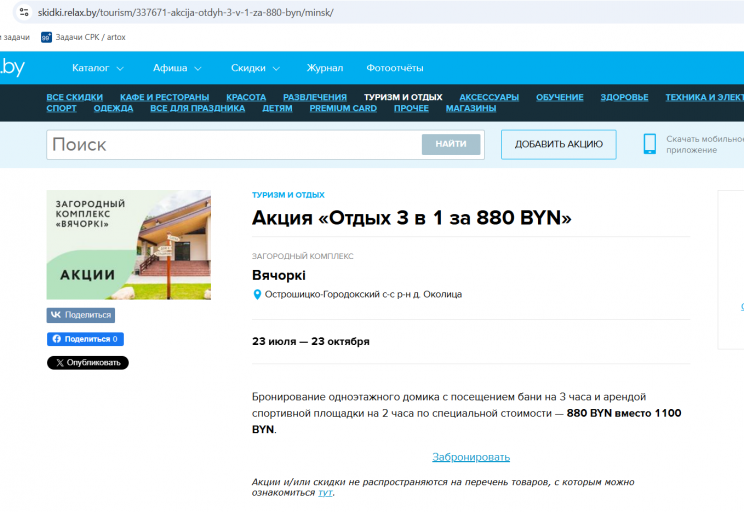The image size is (744, 512).
Task: Select the КАФЕ И РЕСТОРАНЫ category
Action: pos(165,97)
